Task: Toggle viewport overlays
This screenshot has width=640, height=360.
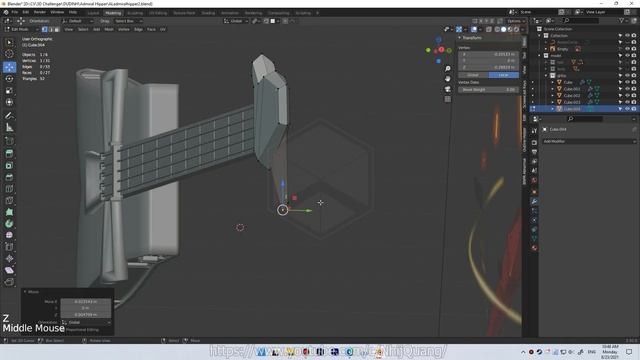Action: (473, 29)
